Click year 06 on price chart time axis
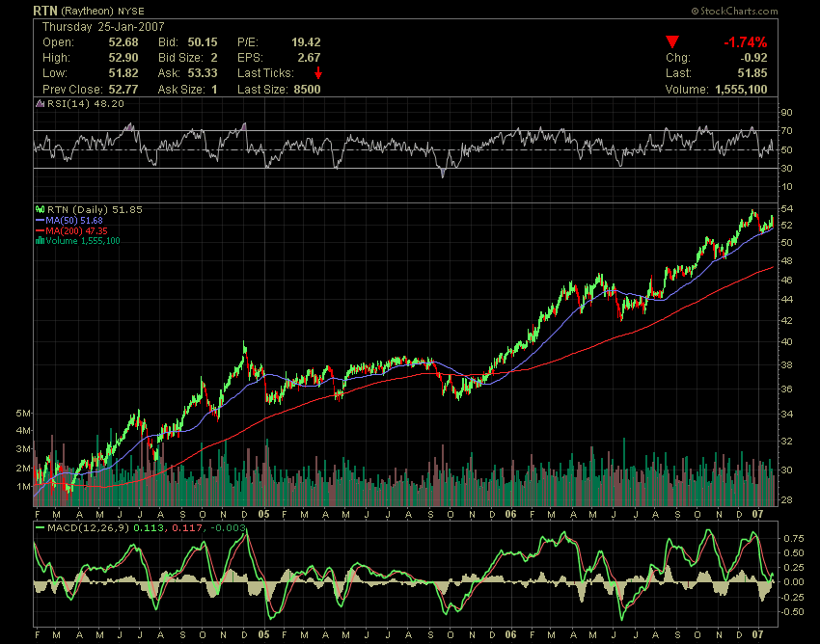The width and height of the screenshot is (820, 644). 510,514
